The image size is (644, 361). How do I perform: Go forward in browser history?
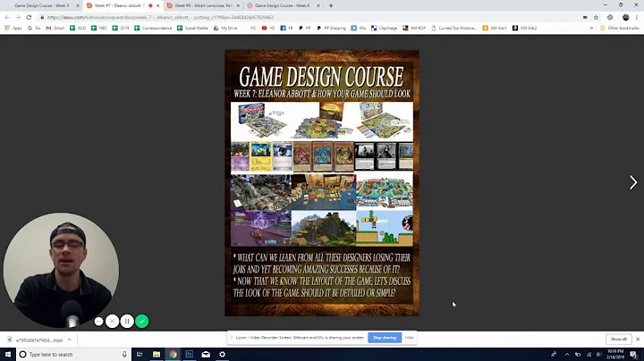coord(18,17)
